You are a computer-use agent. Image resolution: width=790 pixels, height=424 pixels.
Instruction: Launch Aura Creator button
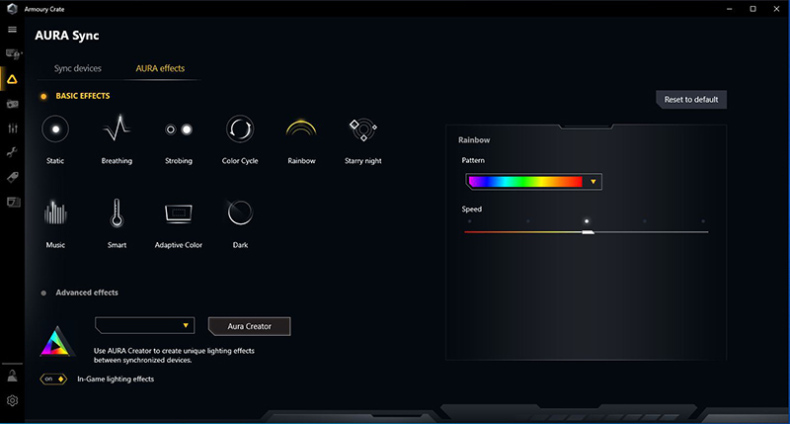249,326
